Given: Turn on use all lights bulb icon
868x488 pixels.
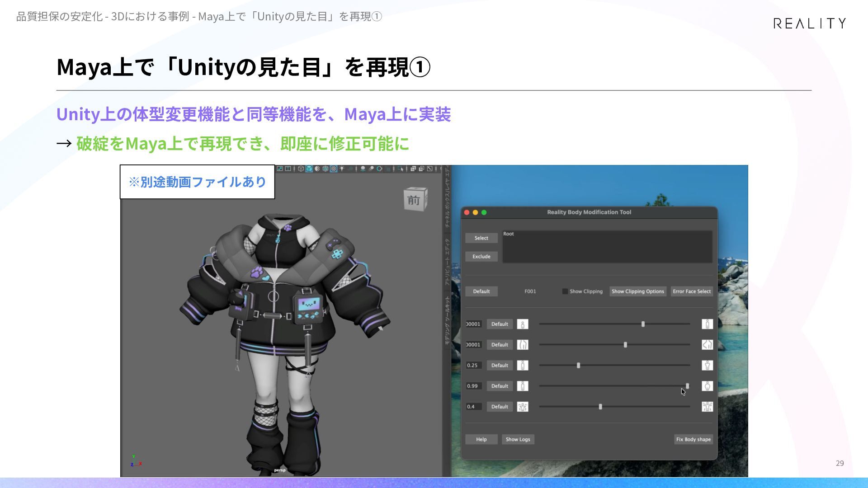Looking at the screenshot, I should coord(342,169).
